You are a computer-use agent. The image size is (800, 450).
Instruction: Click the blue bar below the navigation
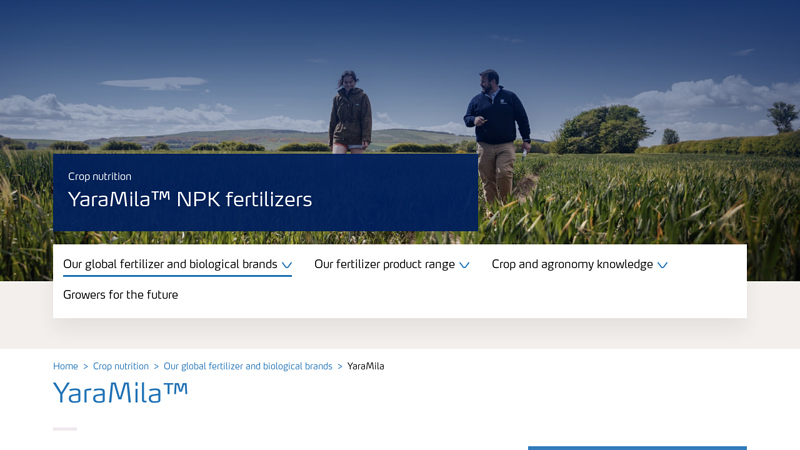point(637,447)
